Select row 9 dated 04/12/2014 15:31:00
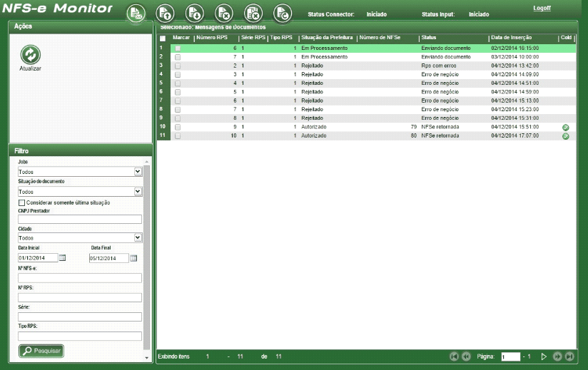This screenshot has width=588, height=370. click(373, 118)
